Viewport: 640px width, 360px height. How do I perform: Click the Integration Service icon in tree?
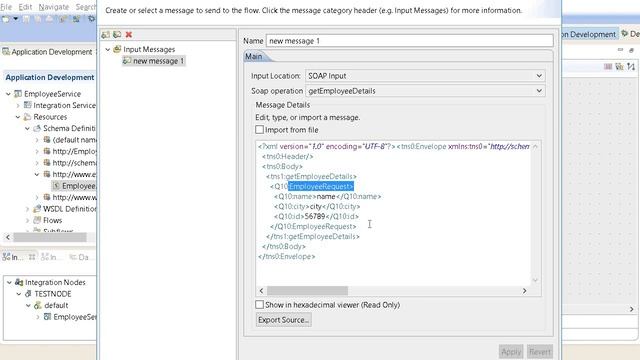tap(27, 105)
